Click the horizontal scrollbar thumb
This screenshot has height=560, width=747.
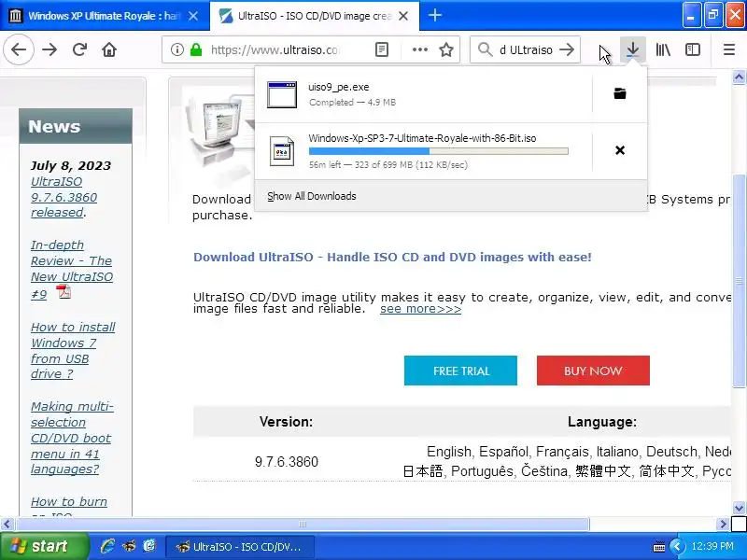pos(302,525)
